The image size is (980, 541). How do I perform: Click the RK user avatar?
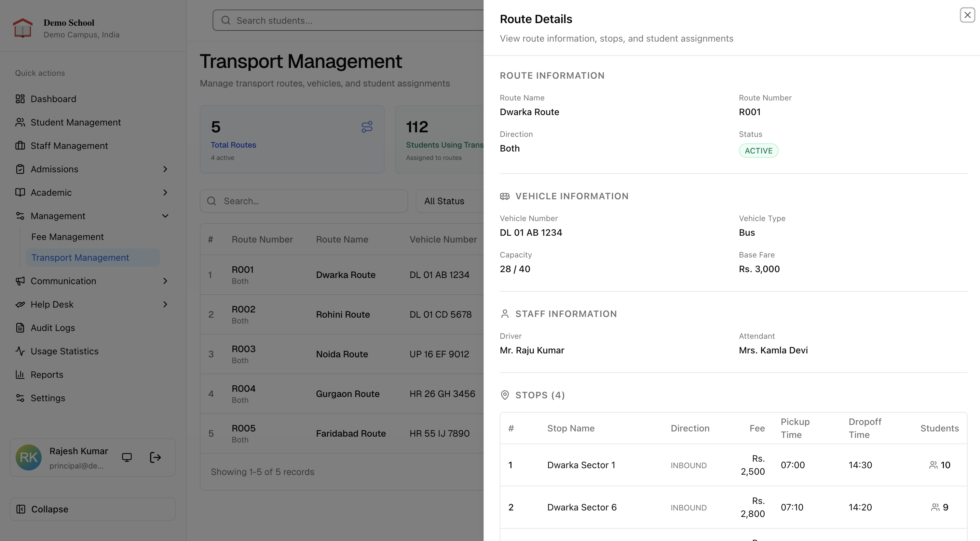[29, 457]
